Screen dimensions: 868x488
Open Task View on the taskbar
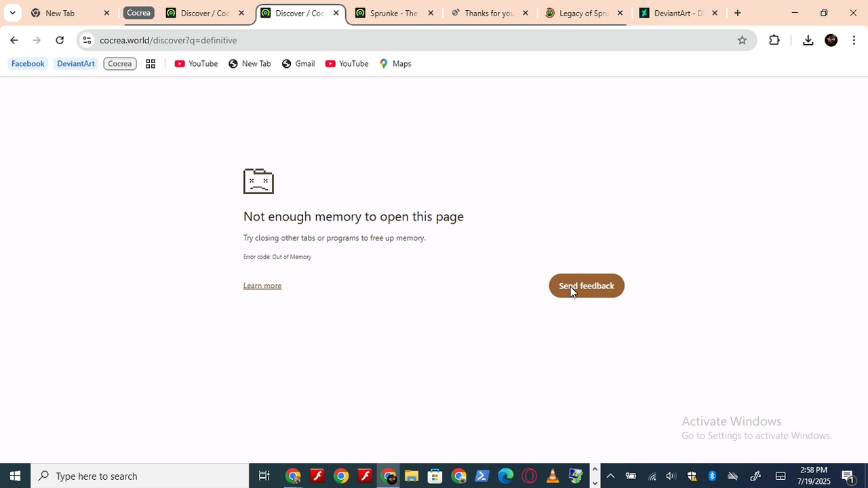coord(264,476)
